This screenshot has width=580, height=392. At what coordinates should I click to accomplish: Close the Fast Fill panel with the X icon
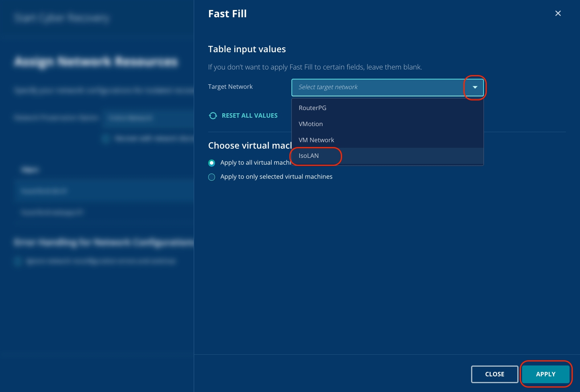click(558, 13)
